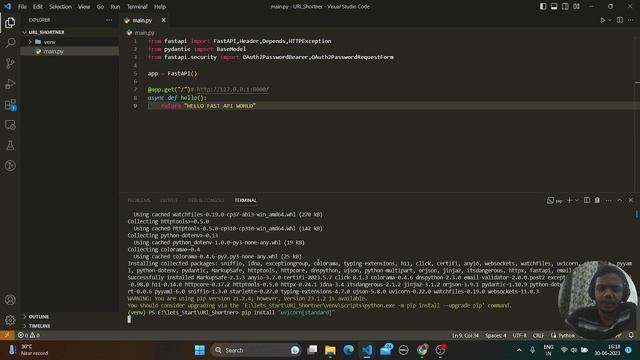The width and height of the screenshot is (640, 360).
Task: Open the Extensions view
Action: 10,104
